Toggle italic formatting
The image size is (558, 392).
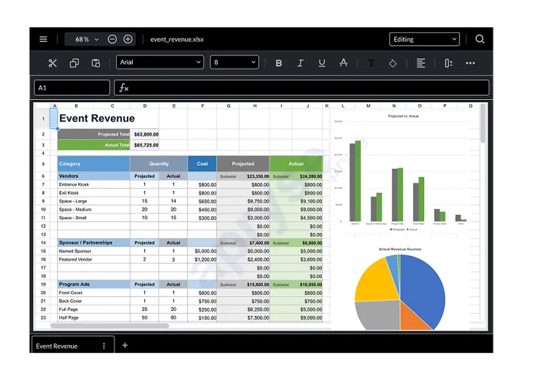pyautogui.click(x=300, y=63)
